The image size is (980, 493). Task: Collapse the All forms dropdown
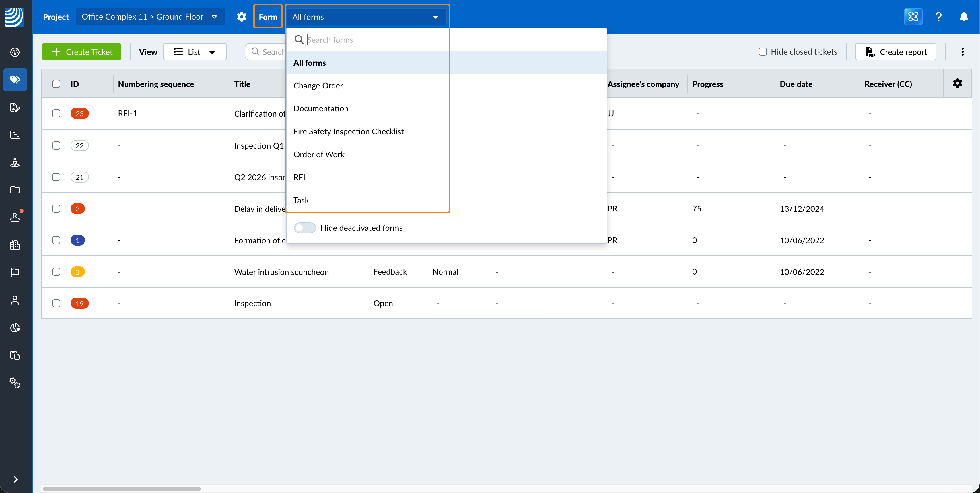click(x=366, y=17)
